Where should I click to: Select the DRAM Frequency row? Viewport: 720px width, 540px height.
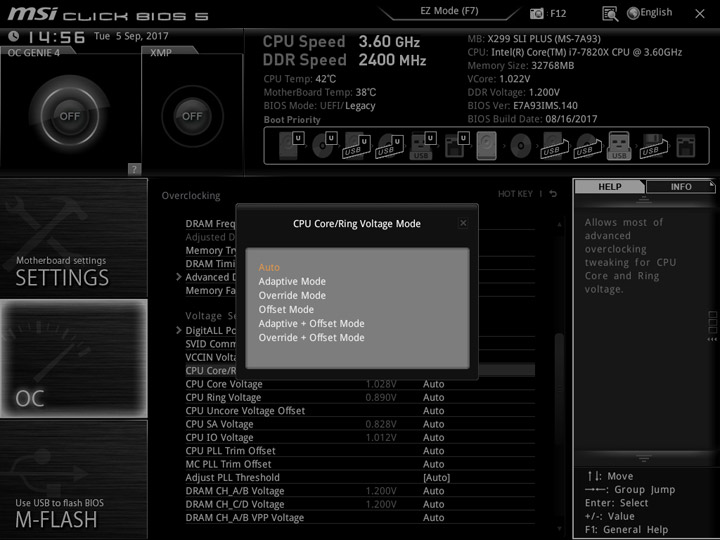[210, 224]
